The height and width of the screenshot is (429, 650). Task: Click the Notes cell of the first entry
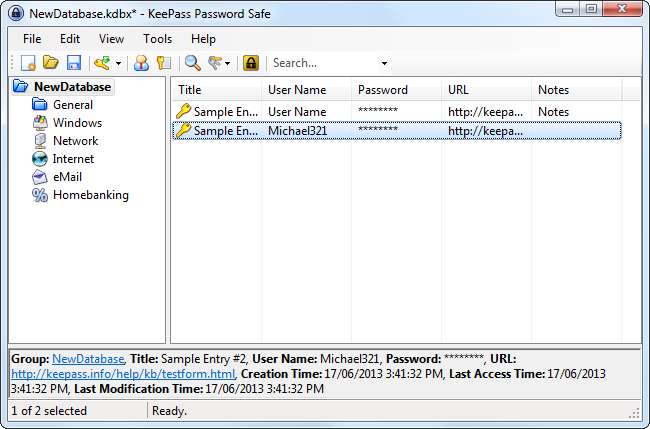click(x=553, y=112)
